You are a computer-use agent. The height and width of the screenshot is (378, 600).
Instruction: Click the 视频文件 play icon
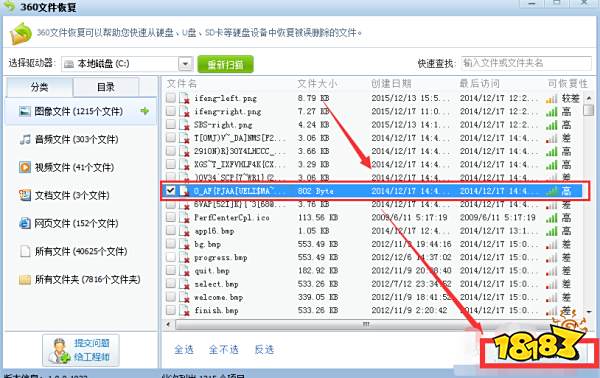(25, 168)
